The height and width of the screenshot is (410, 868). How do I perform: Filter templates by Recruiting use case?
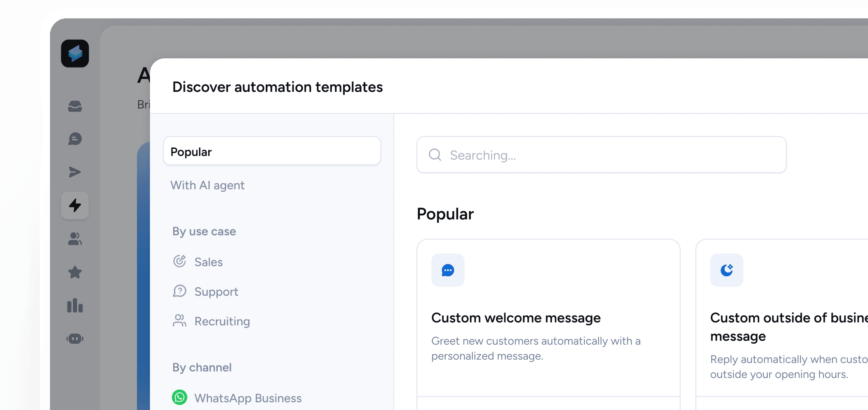(222, 321)
